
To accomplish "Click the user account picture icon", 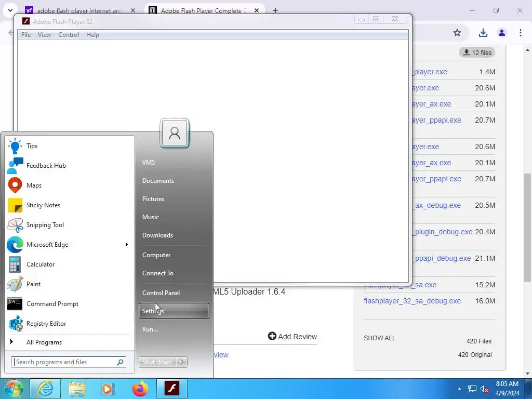I will click(x=175, y=133).
